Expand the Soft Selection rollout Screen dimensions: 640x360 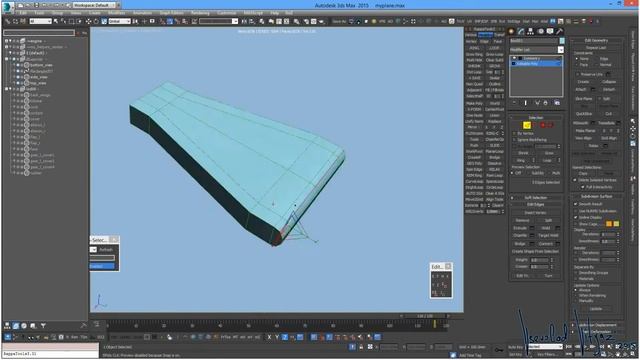[x=536, y=198]
